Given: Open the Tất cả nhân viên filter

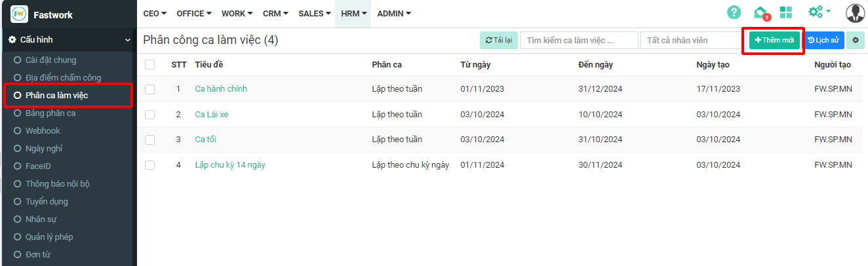Looking at the screenshot, I should pos(690,41).
